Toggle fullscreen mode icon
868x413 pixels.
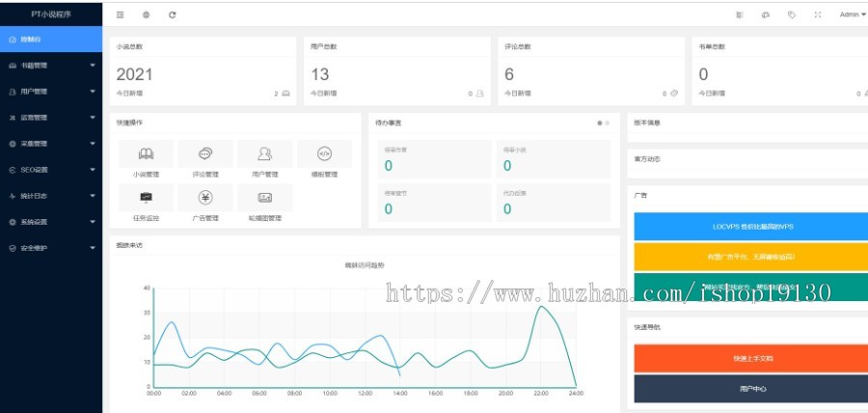[818, 14]
